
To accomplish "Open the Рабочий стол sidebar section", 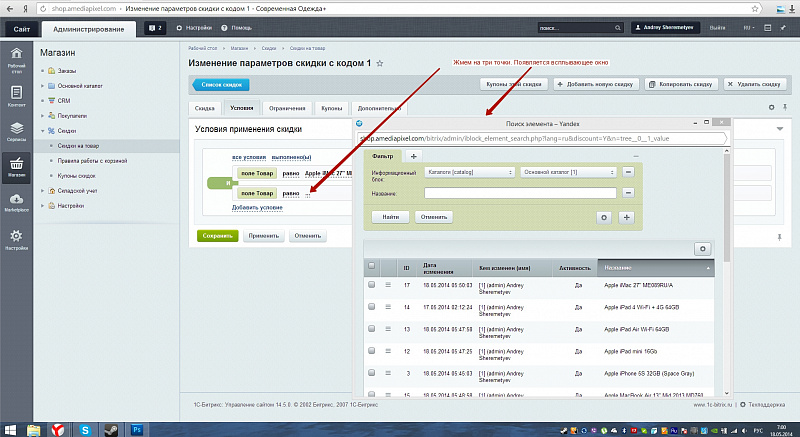I will [x=16, y=60].
